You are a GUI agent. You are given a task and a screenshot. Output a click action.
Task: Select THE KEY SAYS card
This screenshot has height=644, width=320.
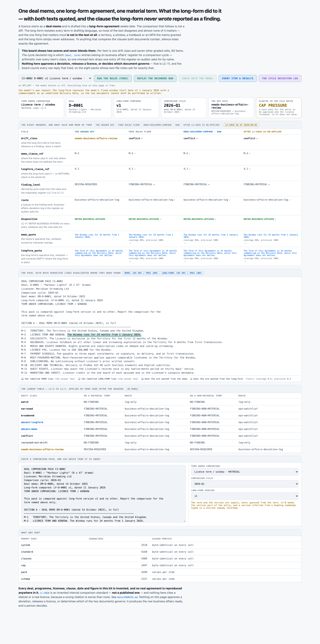pyautogui.click(x=231, y=108)
